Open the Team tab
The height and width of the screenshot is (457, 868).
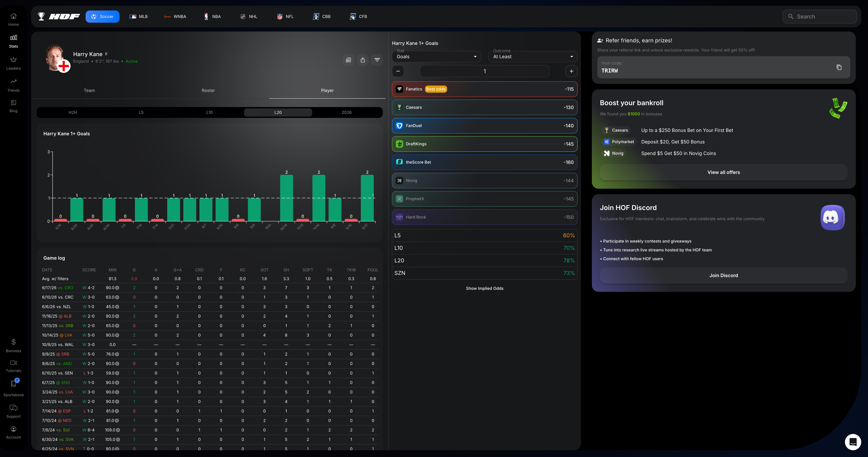89,90
